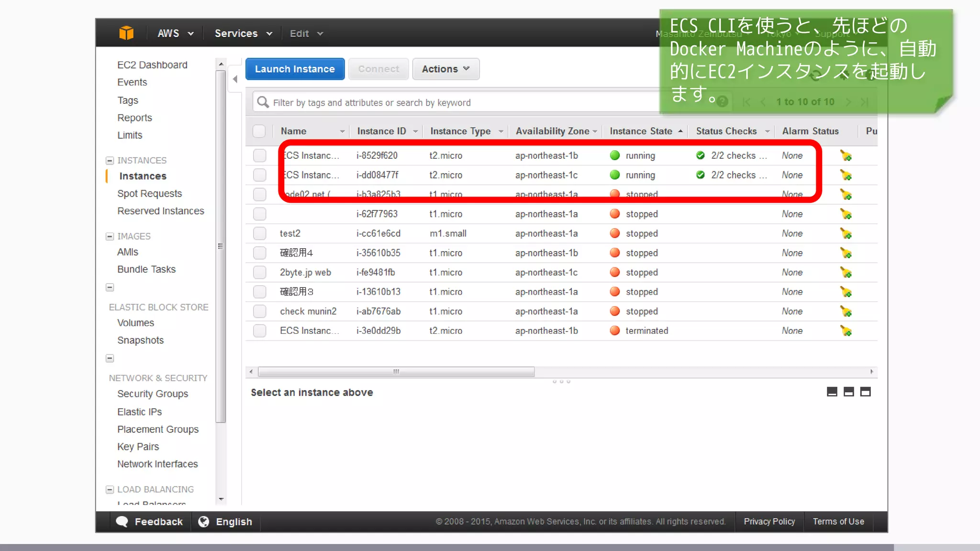
Task: Maximize details pane with third layout icon
Action: (x=866, y=392)
